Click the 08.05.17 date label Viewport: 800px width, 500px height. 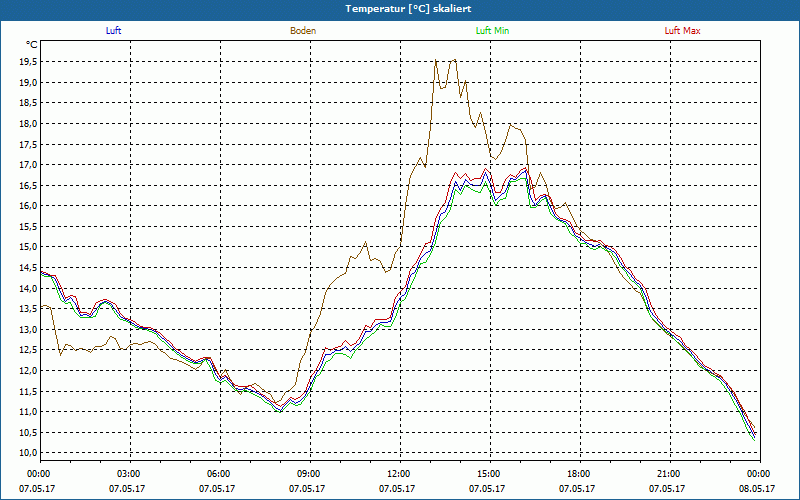(x=757, y=489)
